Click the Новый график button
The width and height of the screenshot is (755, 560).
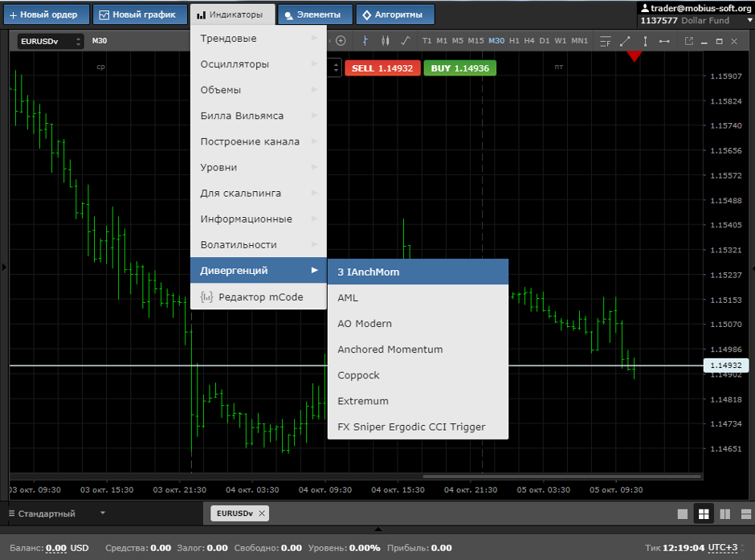(140, 14)
